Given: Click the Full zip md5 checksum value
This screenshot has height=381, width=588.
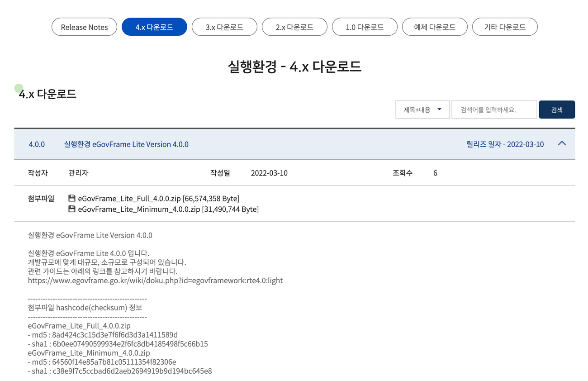Looking at the screenshot, I should pos(115,335).
